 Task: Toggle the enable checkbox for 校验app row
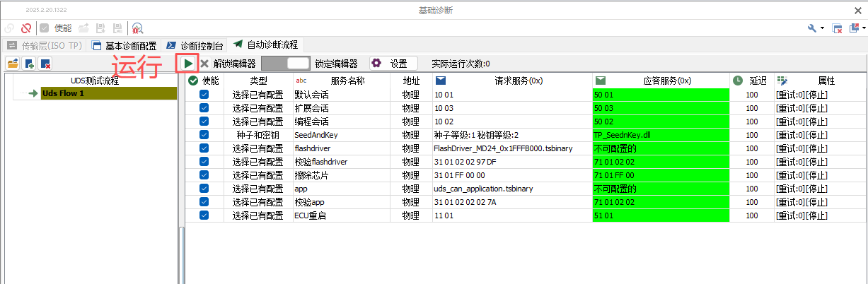pyautogui.click(x=204, y=202)
